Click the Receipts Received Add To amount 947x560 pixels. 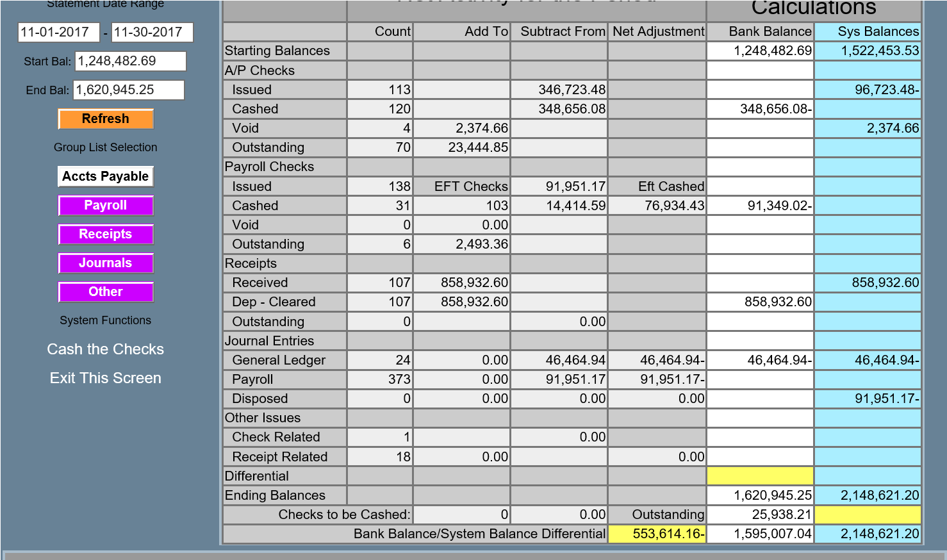(462, 283)
